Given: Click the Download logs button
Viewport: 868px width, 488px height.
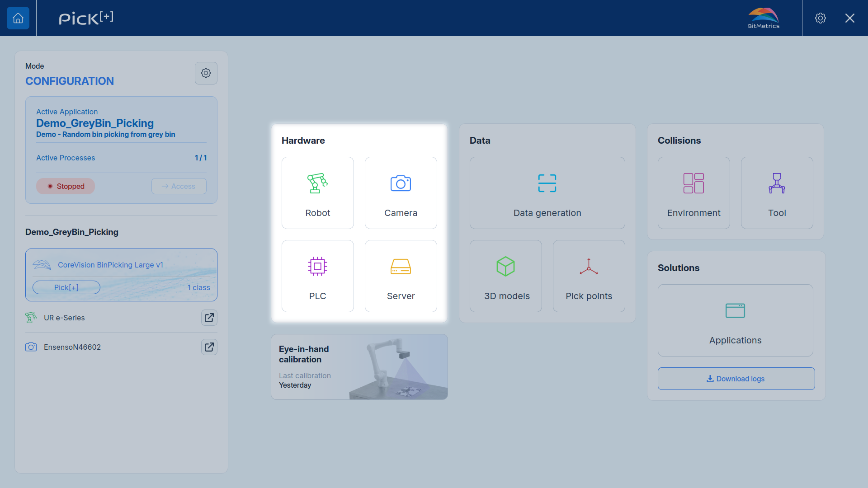Looking at the screenshot, I should (x=736, y=379).
